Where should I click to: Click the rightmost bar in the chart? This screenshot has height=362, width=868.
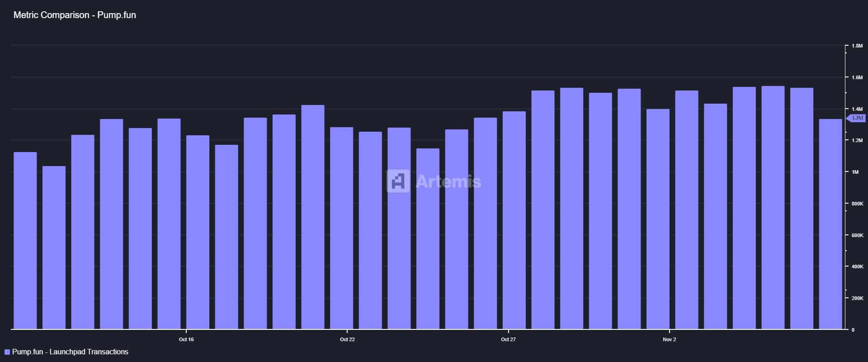coord(830,224)
